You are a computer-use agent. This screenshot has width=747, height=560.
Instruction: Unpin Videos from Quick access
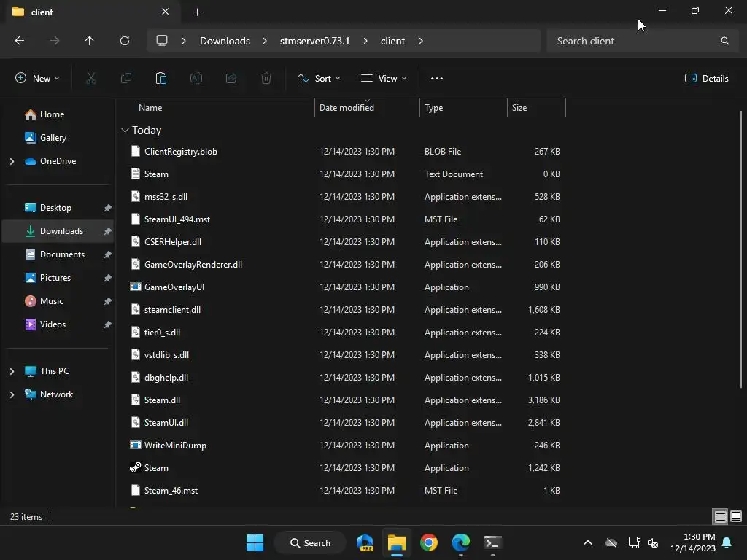[108, 324]
